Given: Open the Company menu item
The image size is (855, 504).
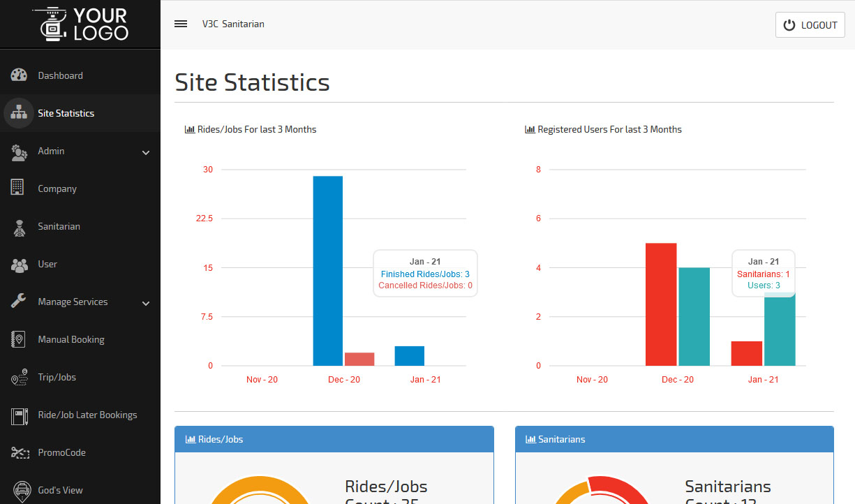Looking at the screenshot, I should (80, 188).
